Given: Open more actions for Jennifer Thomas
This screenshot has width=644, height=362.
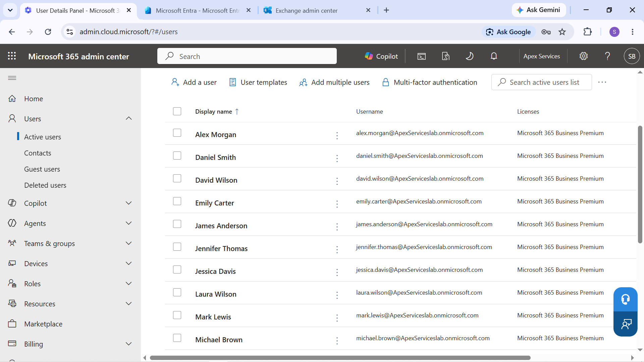Looking at the screenshot, I should [337, 249].
